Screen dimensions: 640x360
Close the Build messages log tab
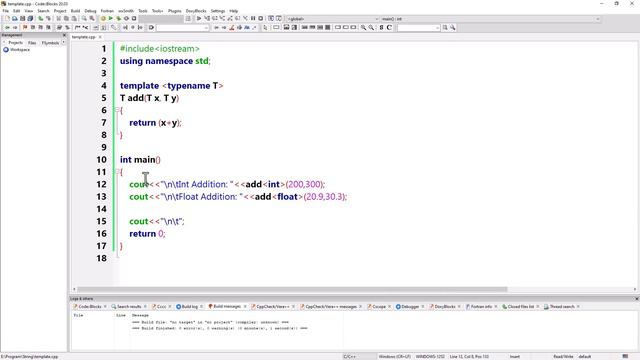245,307
